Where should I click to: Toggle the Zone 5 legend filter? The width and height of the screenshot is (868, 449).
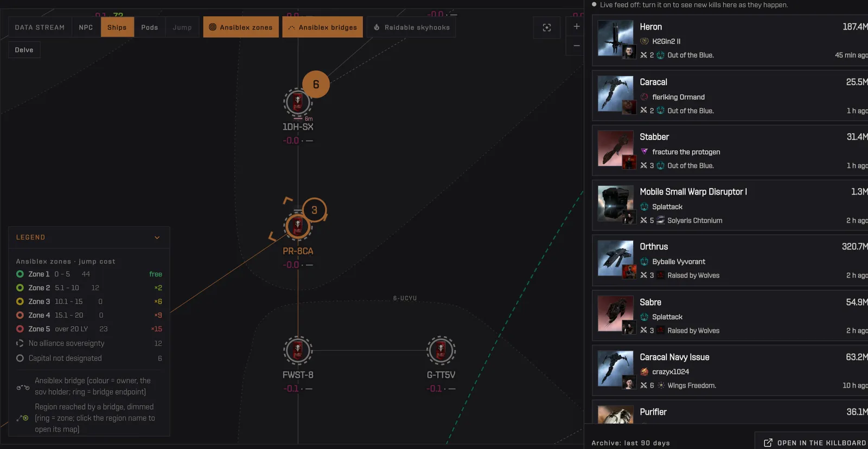89,329
